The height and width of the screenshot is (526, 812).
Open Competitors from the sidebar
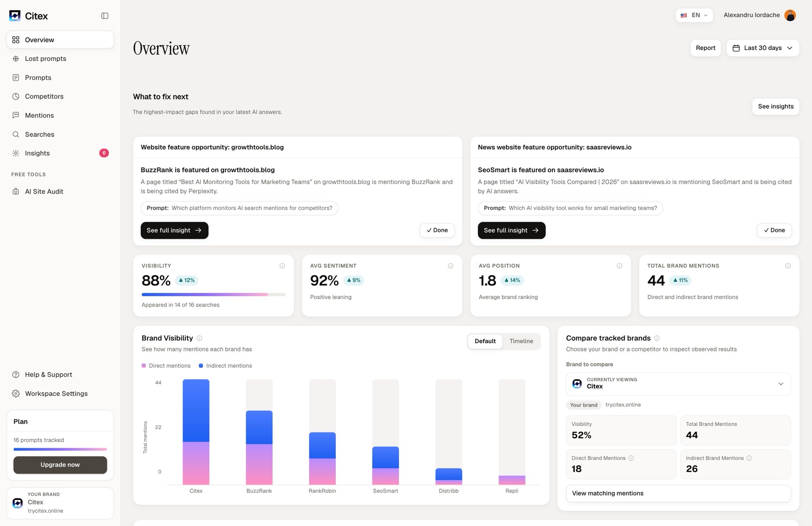[60, 96]
